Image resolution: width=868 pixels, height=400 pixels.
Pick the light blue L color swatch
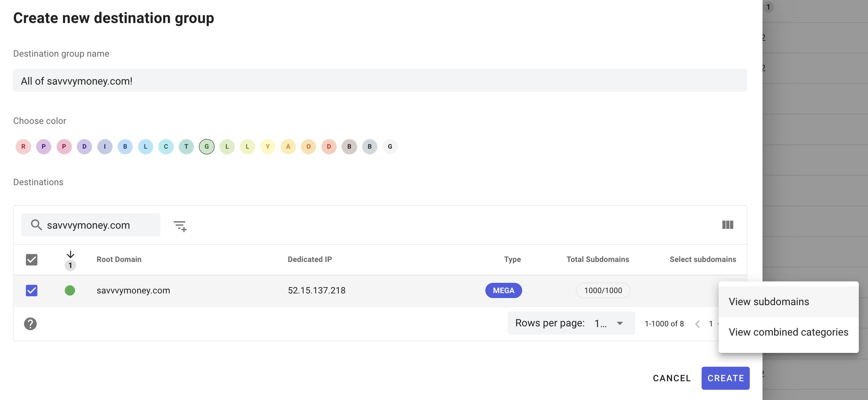[x=145, y=147]
